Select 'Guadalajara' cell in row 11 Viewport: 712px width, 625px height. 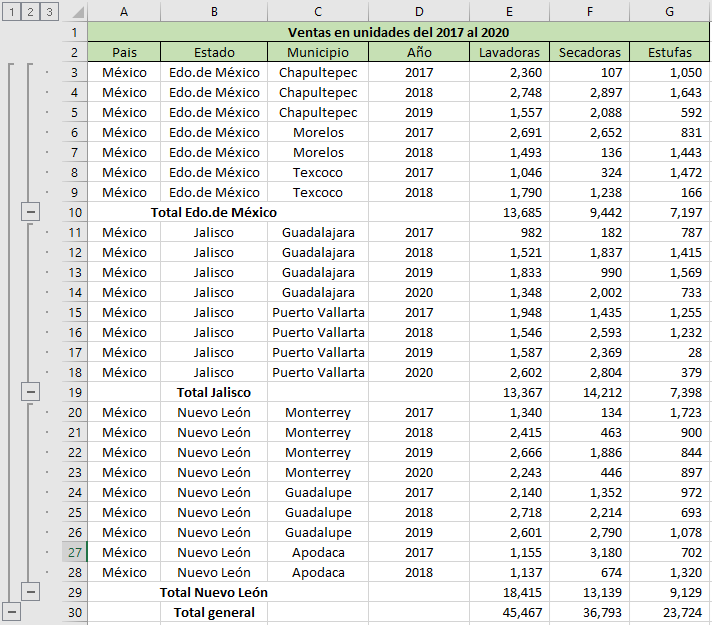click(318, 232)
